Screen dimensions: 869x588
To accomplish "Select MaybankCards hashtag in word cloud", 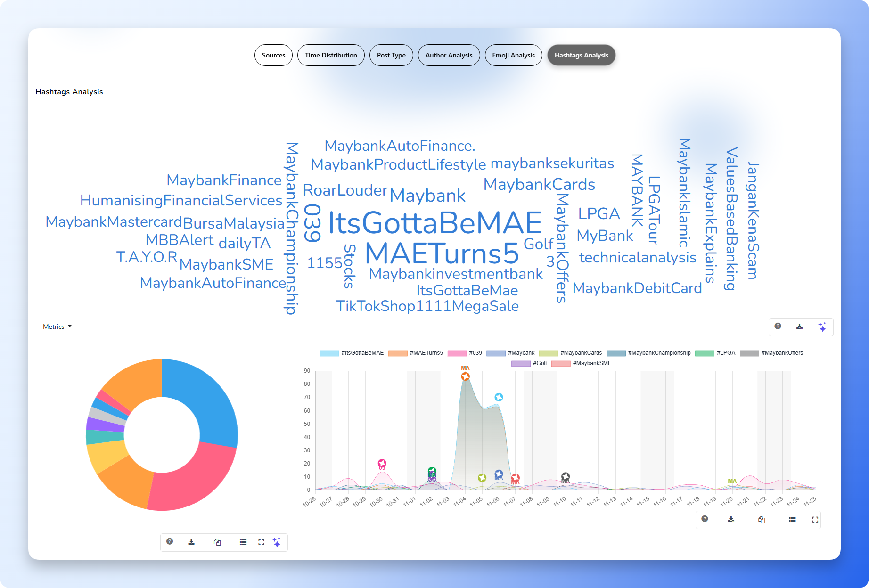I will (539, 184).
